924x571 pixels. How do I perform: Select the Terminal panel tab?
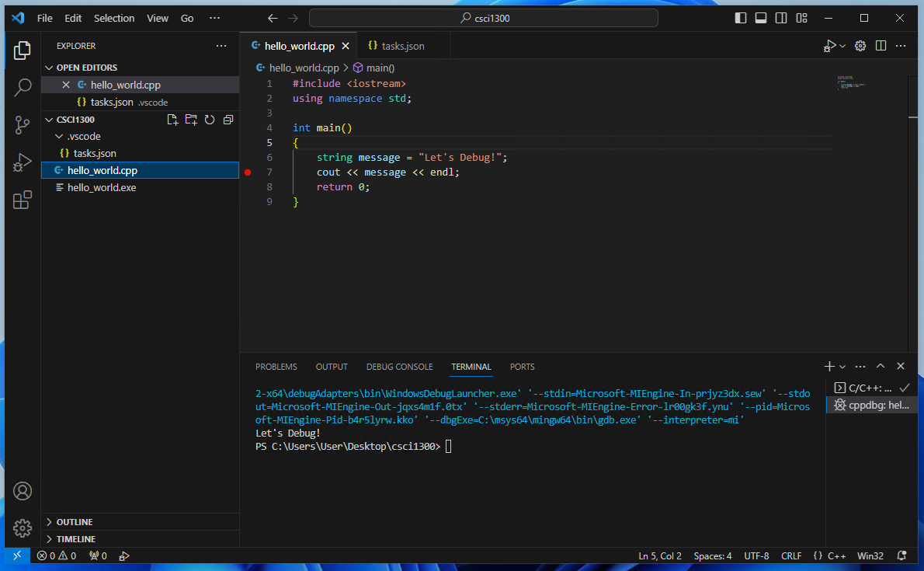(x=471, y=367)
